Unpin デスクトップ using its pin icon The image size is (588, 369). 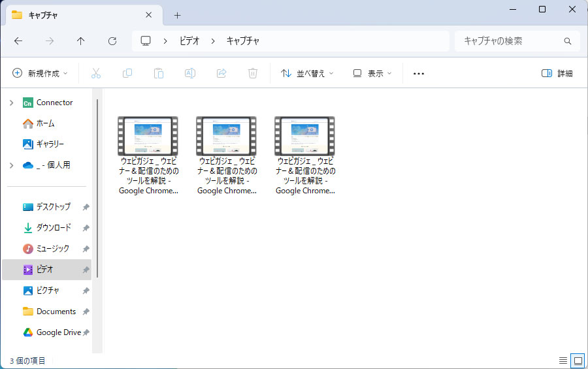point(86,207)
